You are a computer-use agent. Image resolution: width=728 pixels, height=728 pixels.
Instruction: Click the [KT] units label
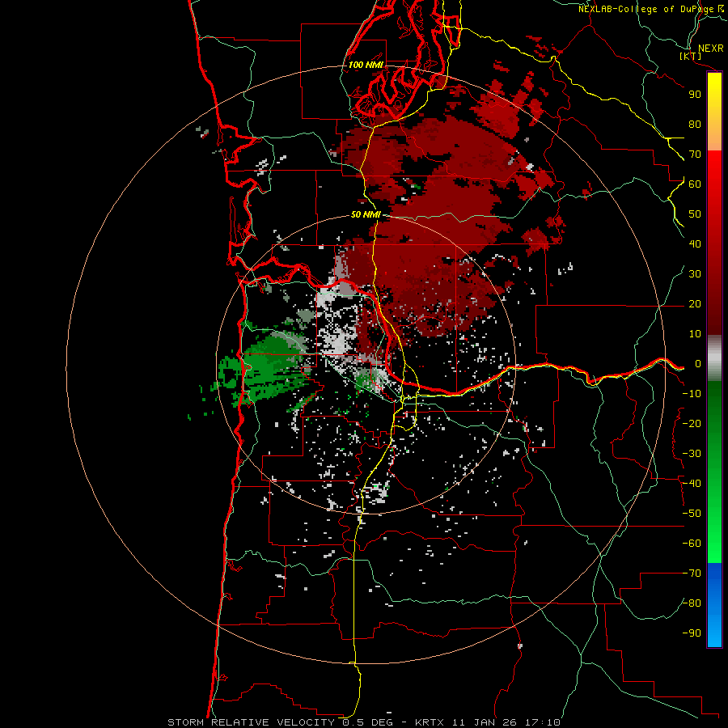691,57
